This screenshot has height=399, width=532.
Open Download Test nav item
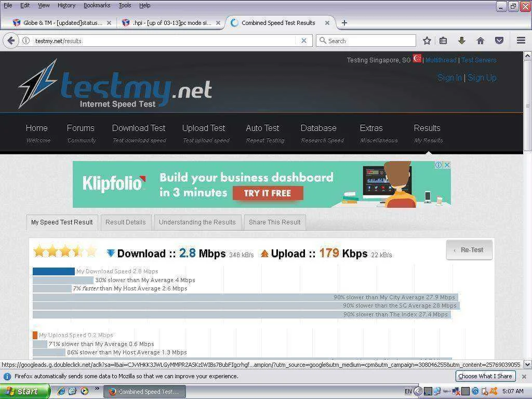pyautogui.click(x=139, y=134)
